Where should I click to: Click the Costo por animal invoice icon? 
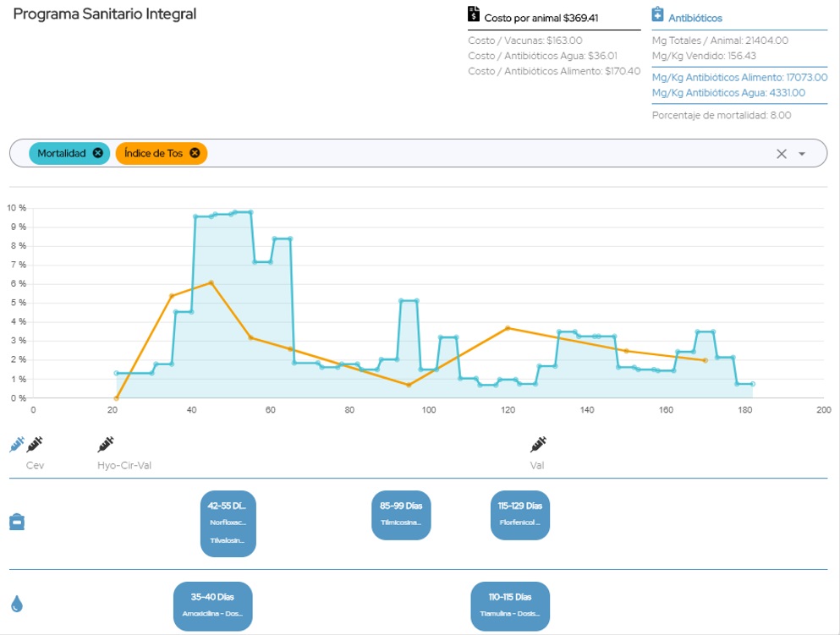tap(474, 14)
